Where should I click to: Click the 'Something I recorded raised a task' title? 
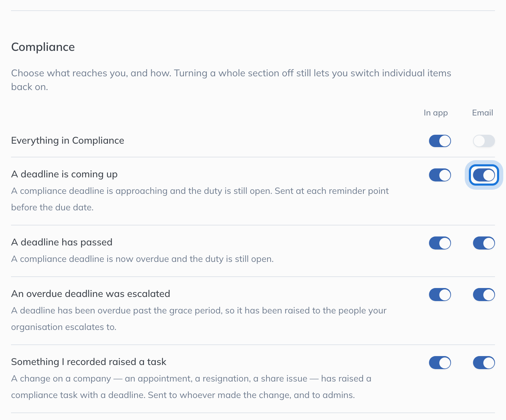tap(89, 362)
